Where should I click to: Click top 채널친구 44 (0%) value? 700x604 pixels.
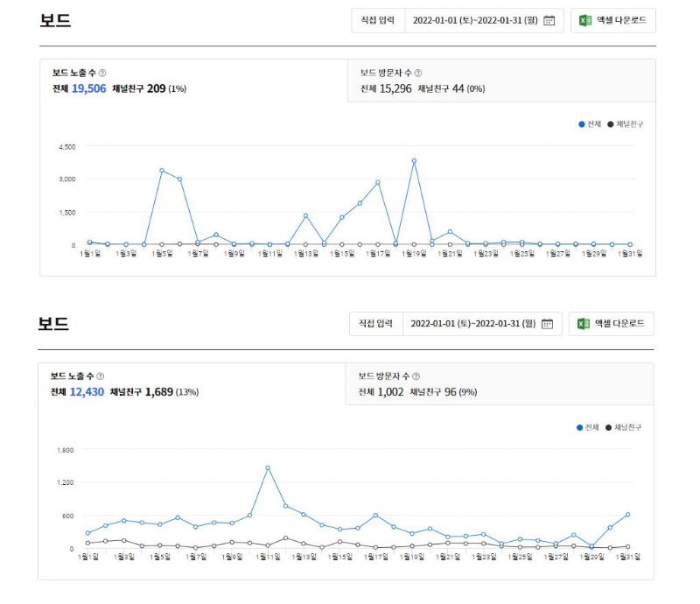(451, 88)
